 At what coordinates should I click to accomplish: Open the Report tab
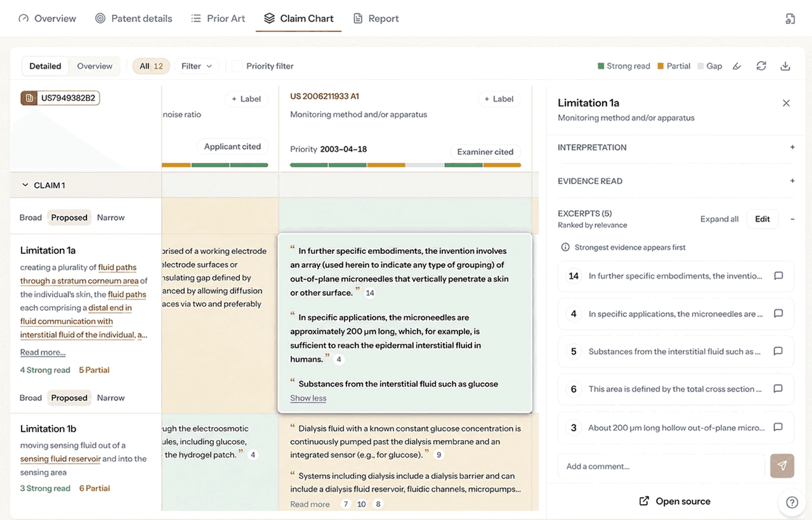(x=376, y=19)
